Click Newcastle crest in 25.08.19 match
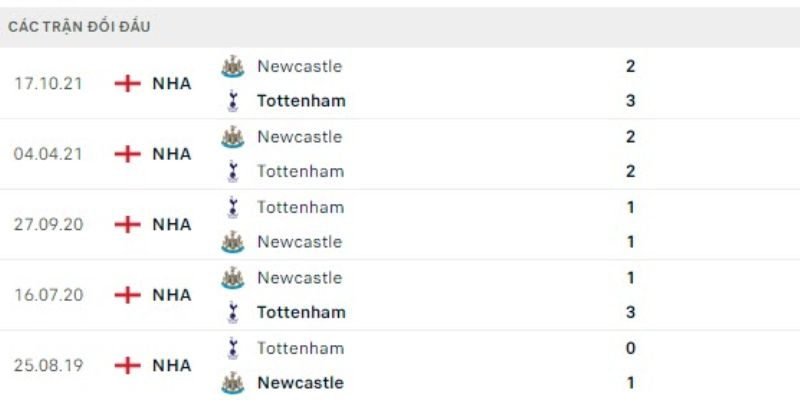800x400 pixels. click(x=232, y=383)
